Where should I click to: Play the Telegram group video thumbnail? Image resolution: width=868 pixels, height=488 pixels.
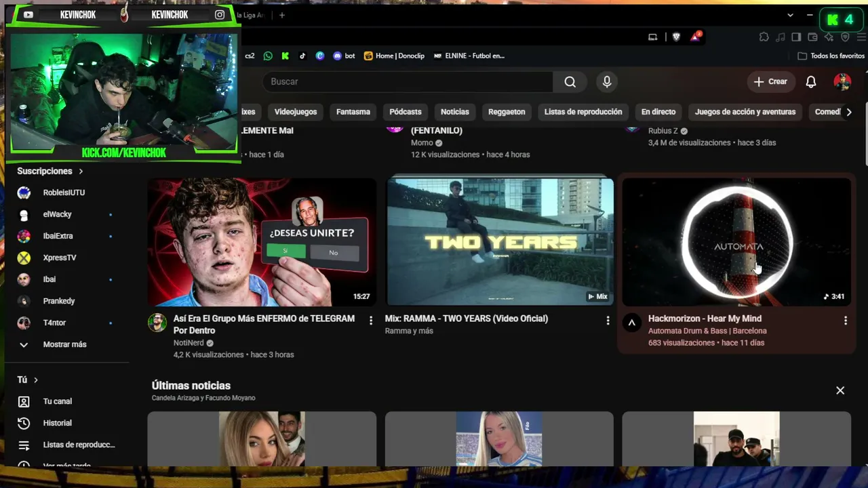pyautogui.click(x=262, y=242)
